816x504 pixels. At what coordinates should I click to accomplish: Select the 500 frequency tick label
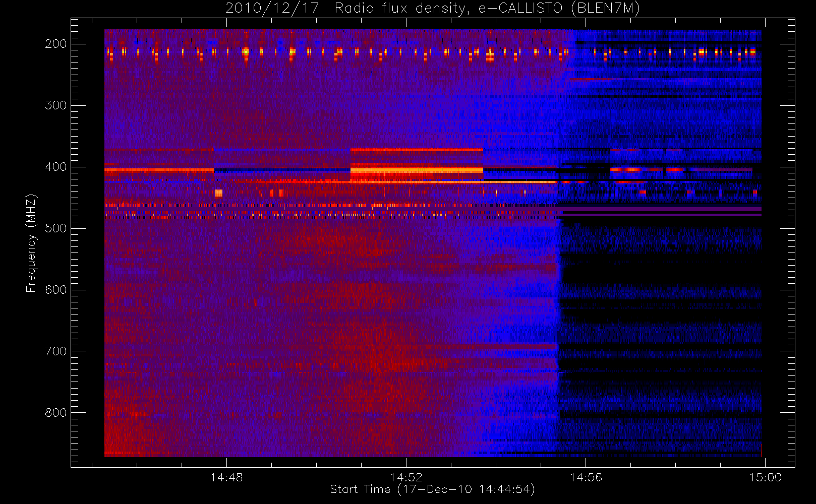[x=55, y=228]
